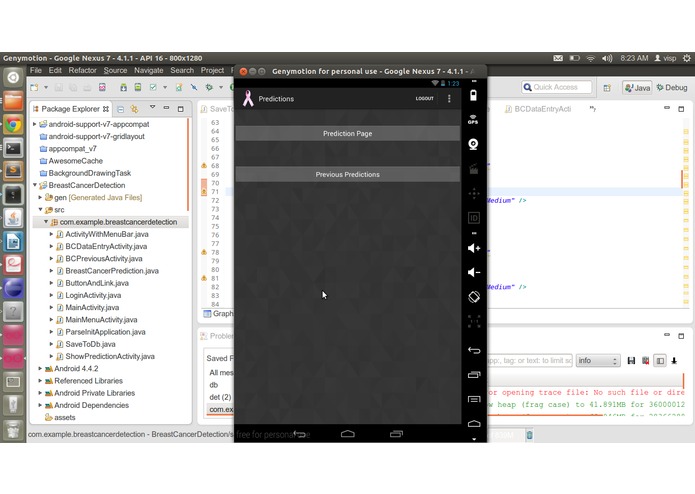Run garbage collector trash icon
Screen dimensions: 695x494
pos(529,435)
